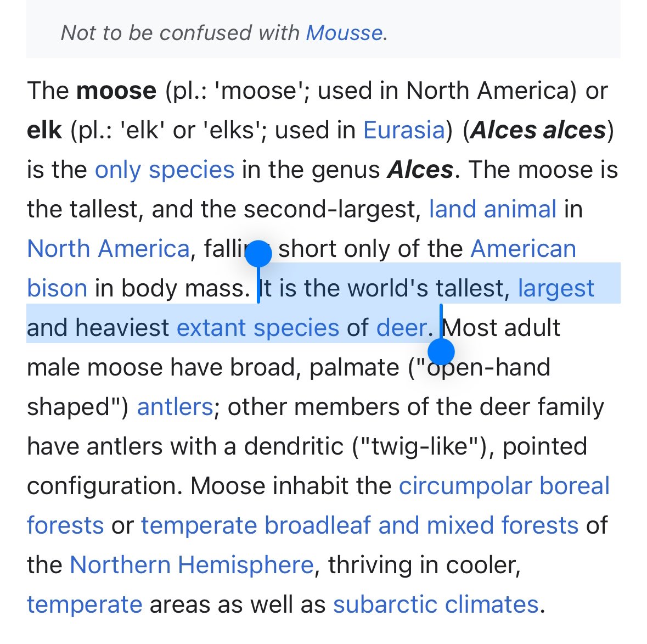Image resolution: width=647 pixels, height=644 pixels.
Task: Tap the selection end handle
Action: (x=441, y=352)
